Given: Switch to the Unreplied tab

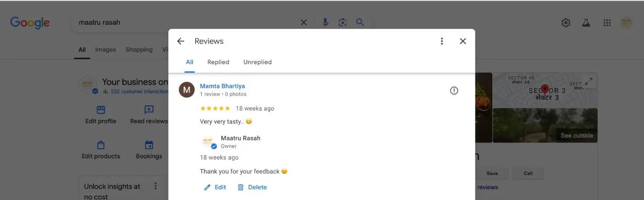Looking at the screenshot, I should pyautogui.click(x=257, y=62).
